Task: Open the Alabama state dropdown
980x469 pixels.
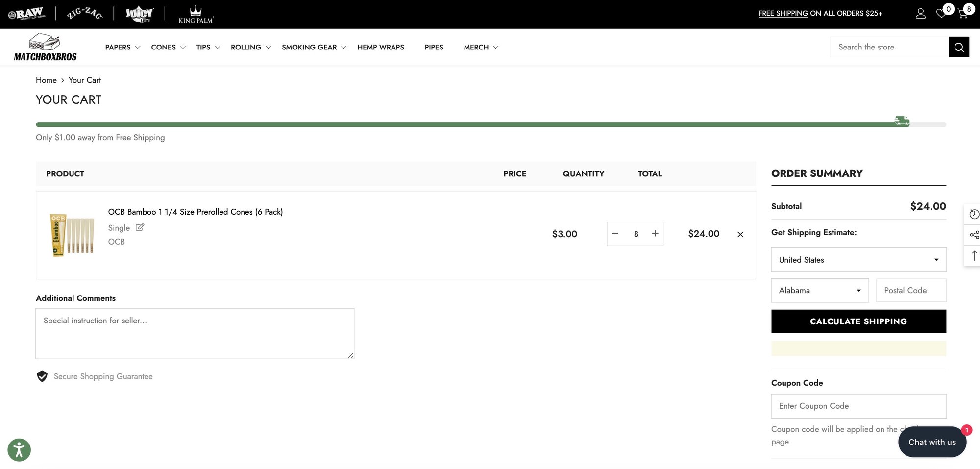Action: (x=820, y=290)
